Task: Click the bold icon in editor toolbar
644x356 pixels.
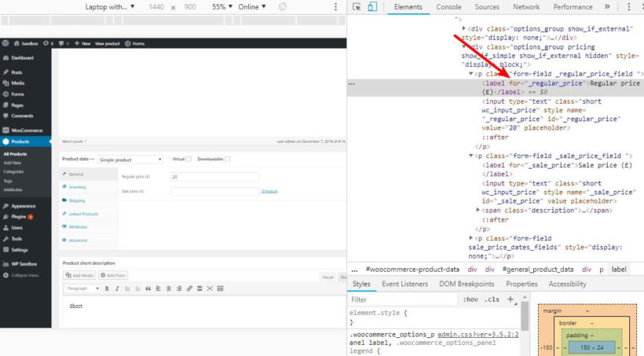Action: pos(107,288)
